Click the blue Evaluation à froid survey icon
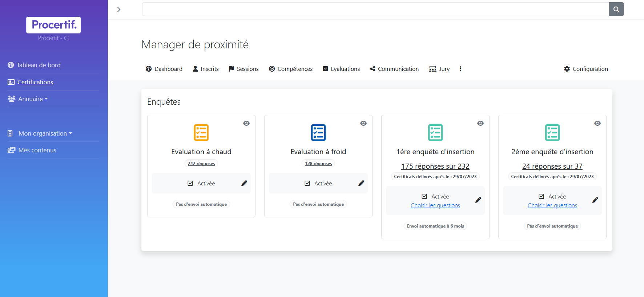 coord(318,133)
